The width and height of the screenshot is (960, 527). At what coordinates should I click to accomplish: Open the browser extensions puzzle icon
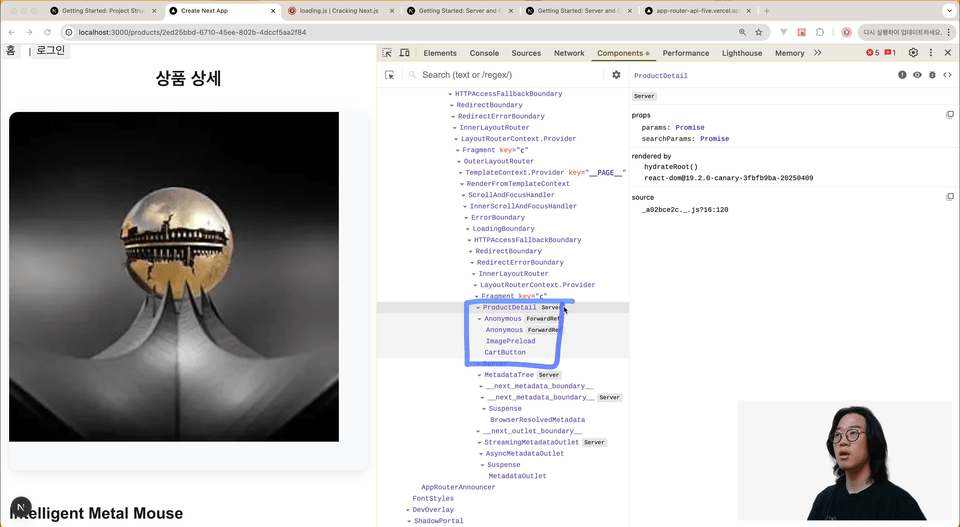[819, 32]
